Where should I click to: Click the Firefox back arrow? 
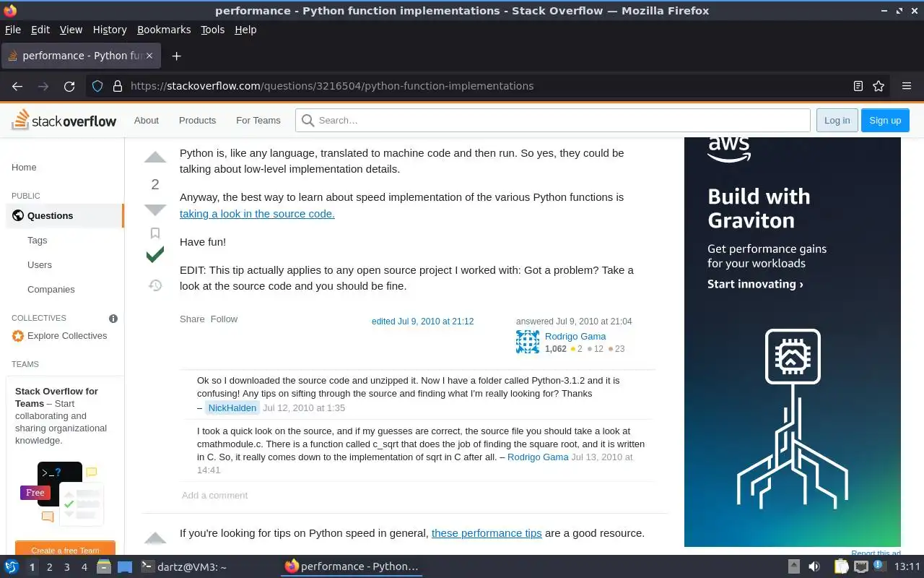pyautogui.click(x=17, y=86)
